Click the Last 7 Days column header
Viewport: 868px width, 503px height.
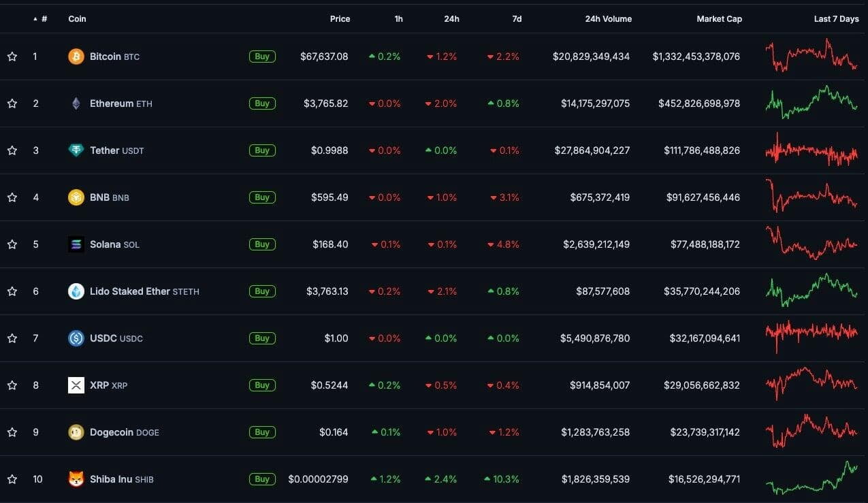pyautogui.click(x=837, y=19)
